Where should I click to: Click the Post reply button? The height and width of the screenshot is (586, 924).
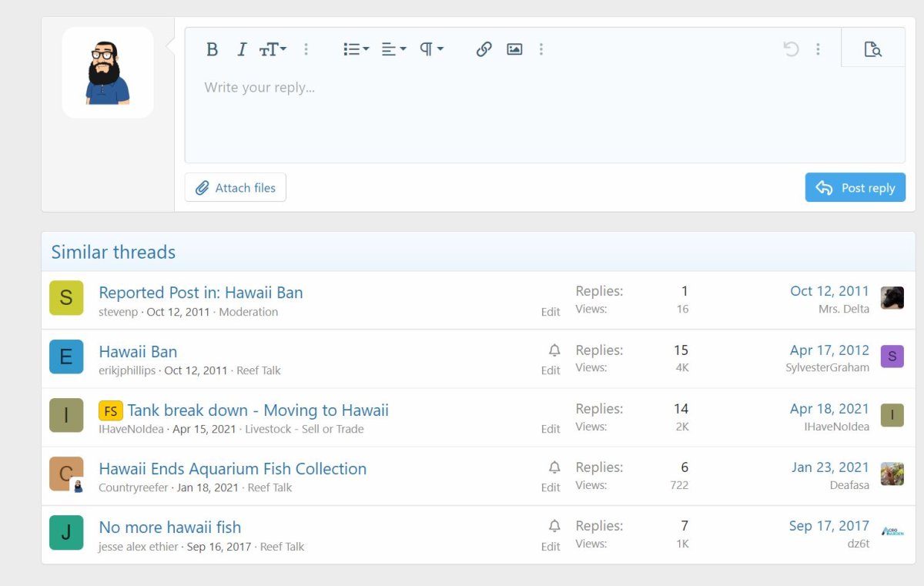[855, 188]
